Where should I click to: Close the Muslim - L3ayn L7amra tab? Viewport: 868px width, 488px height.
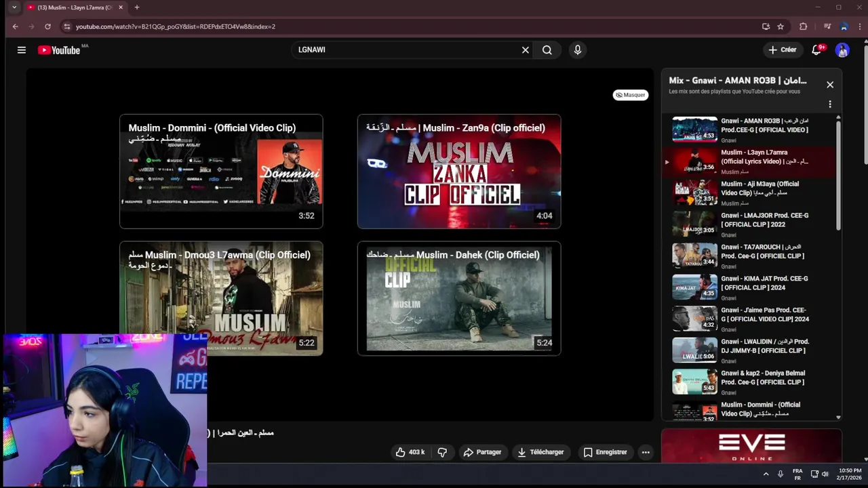121,7
